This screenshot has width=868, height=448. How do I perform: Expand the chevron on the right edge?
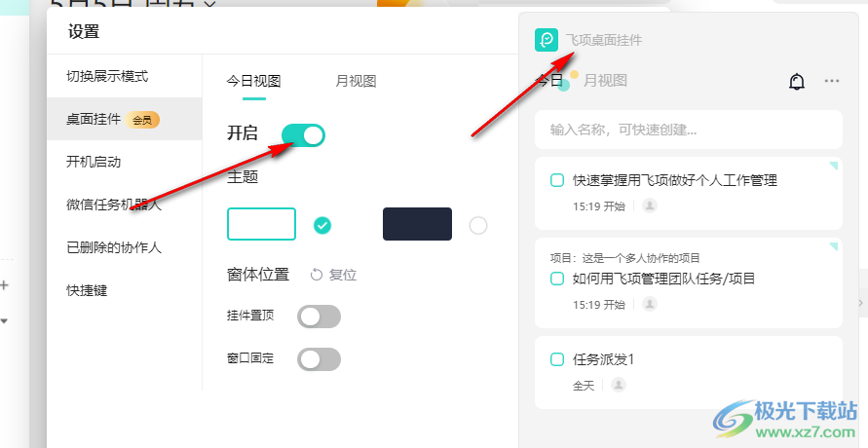click(x=860, y=303)
